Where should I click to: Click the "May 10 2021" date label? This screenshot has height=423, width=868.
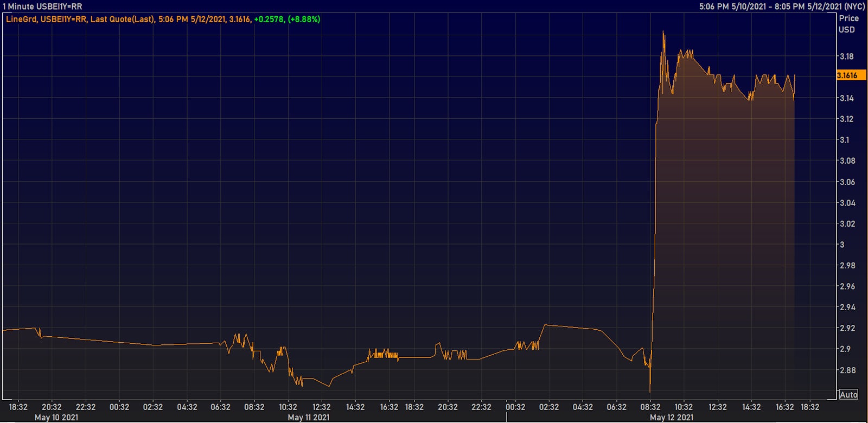tap(56, 418)
